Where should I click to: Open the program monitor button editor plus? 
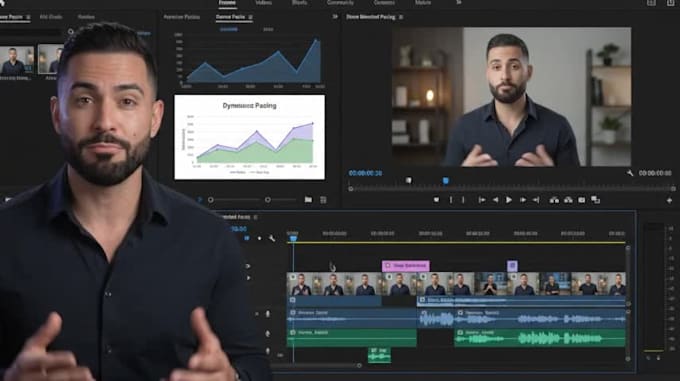tap(669, 200)
